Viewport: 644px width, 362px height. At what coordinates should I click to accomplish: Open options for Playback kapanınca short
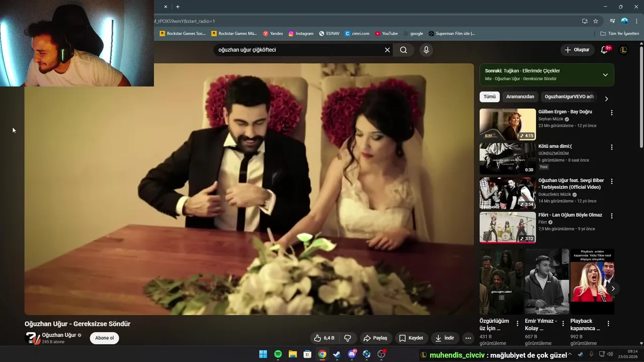coord(608,323)
